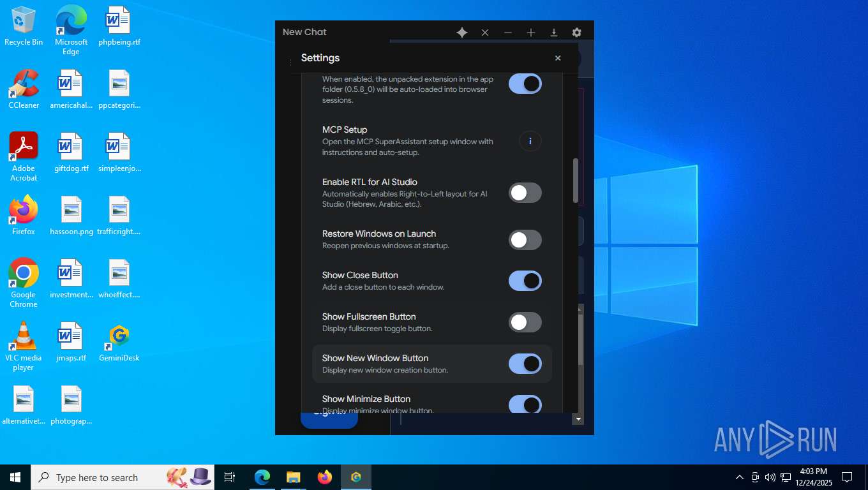Click the X icon next to the sparkle icon
Image resolution: width=868 pixels, height=490 pixels.
tap(485, 33)
